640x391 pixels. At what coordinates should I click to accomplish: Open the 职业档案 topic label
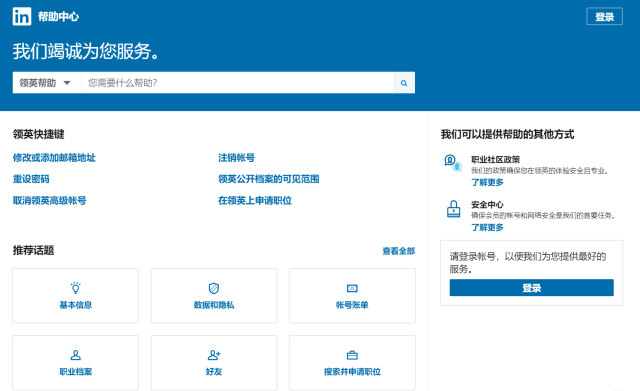point(76,372)
